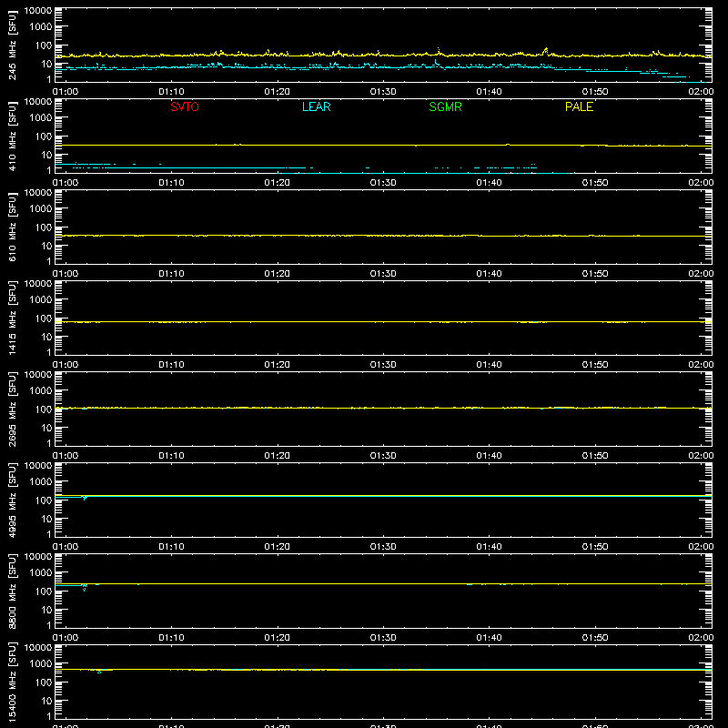Click 01:20 tick label under 245 MHz plot
Screen dimensions: 728x728
coord(278,92)
